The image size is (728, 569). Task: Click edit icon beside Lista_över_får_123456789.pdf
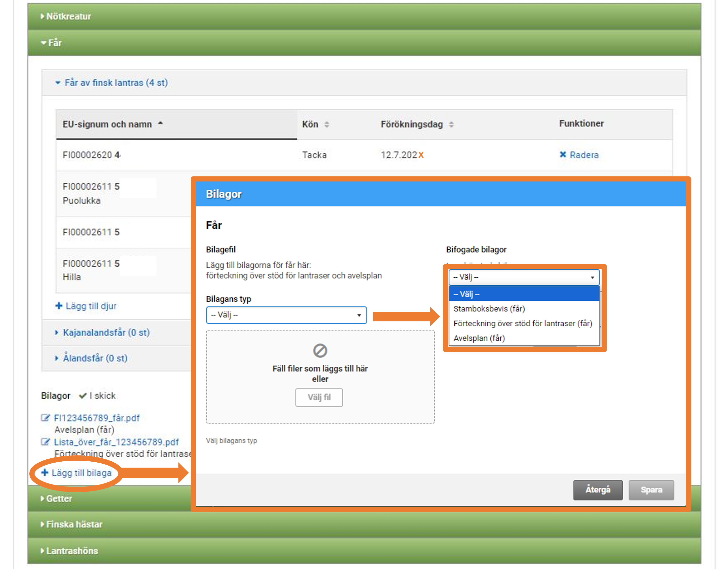[45, 442]
